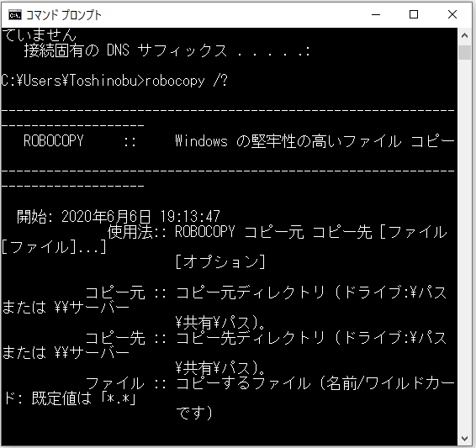Click 'コピーするファイル (名前/ワイルドカー' description
The image size is (476, 448).
(x=315, y=383)
